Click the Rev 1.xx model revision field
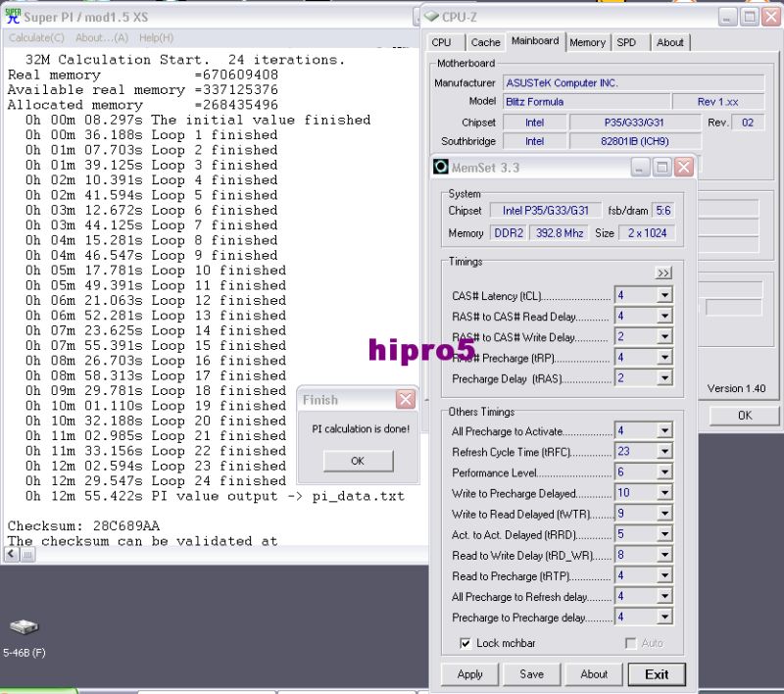 [718, 102]
